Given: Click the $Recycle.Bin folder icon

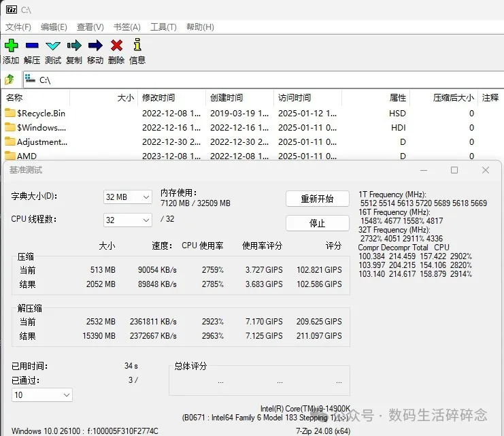Looking at the screenshot, I should click(10, 113).
